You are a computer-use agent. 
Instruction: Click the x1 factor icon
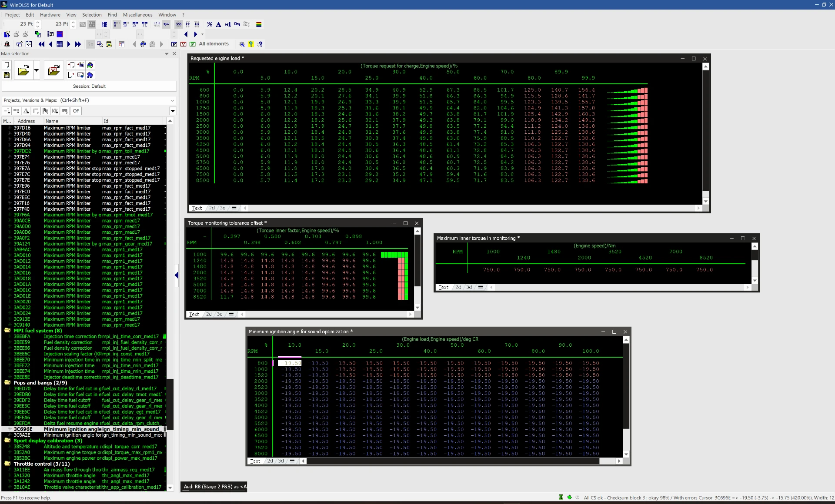228,24
